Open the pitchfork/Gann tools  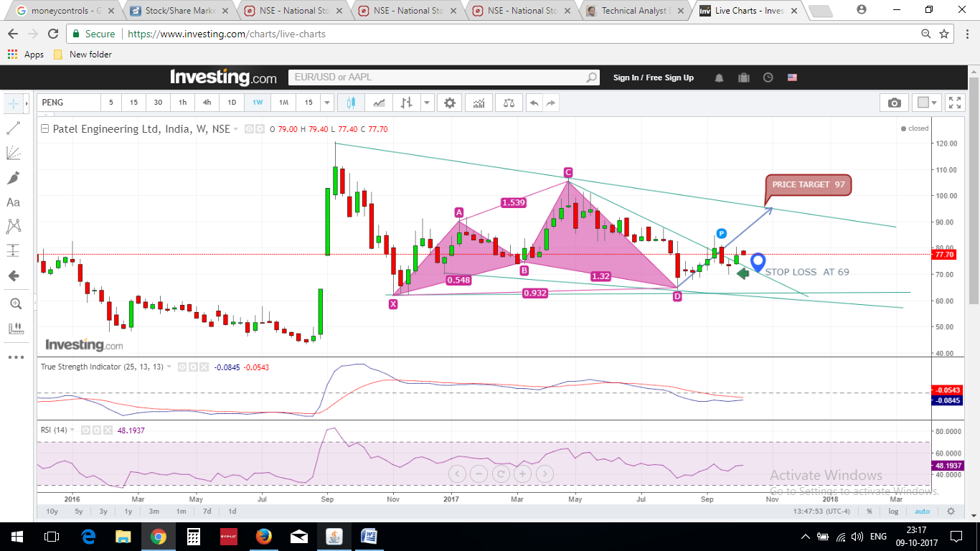(x=13, y=153)
